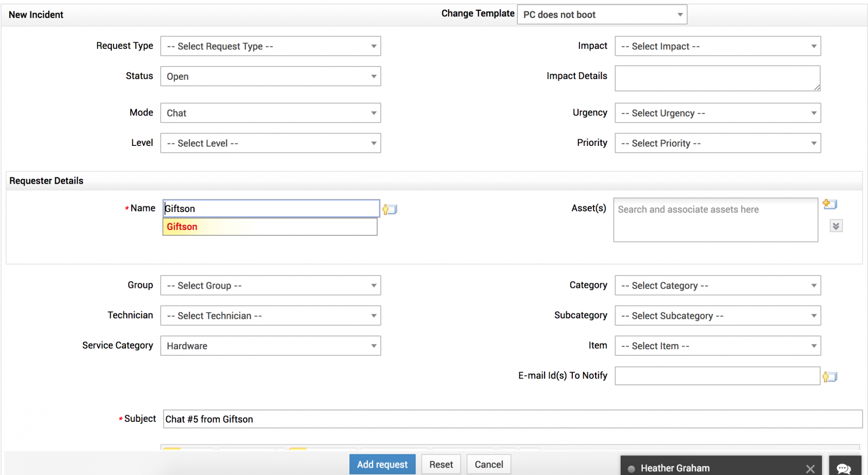Screen dimensions: 868x475
Task: Expand assets list with double-chevron icon
Action: [x=836, y=226]
